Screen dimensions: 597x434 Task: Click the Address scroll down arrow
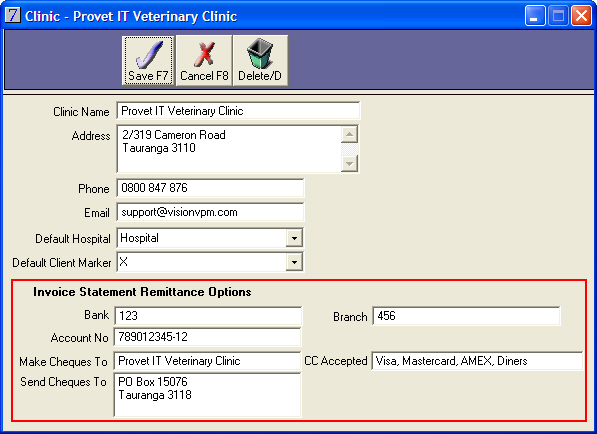(x=349, y=164)
